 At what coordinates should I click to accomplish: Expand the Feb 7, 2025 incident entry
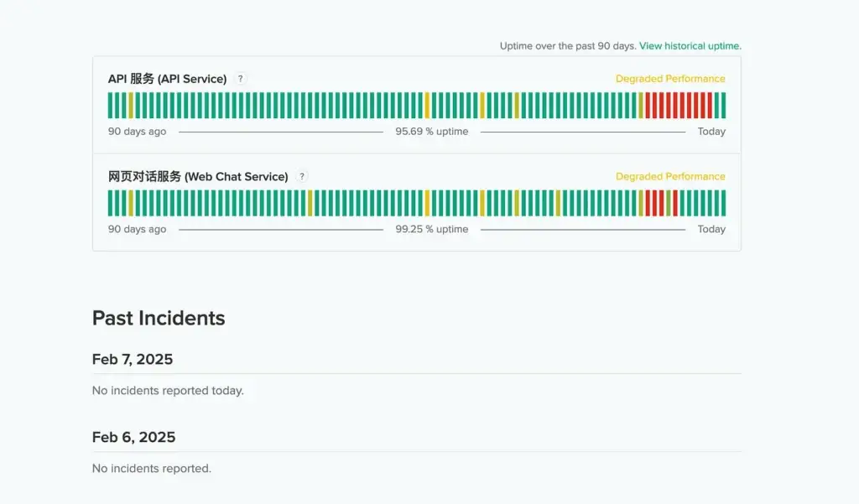(x=133, y=359)
